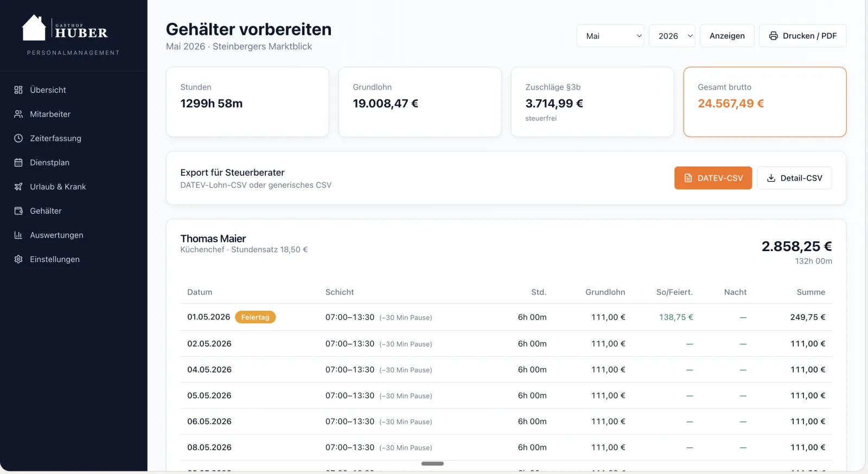Image resolution: width=868 pixels, height=474 pixels.
Task: Click the Drucken / PDF button
Action: point(803,36)
